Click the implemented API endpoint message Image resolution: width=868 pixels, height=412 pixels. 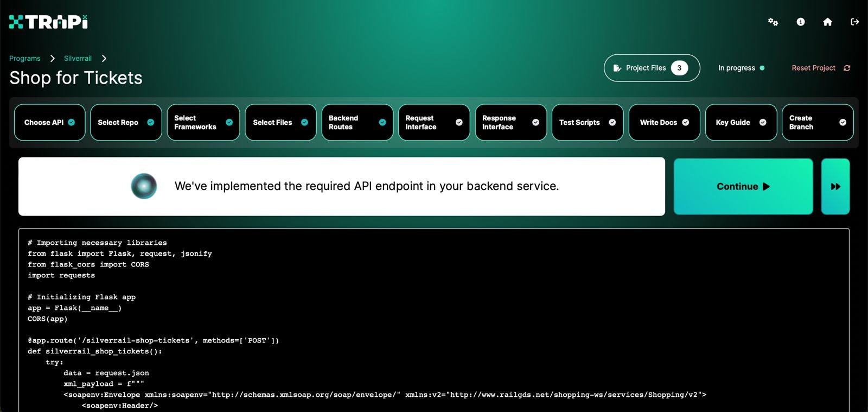pyautogui.click(x=367, y=186)
